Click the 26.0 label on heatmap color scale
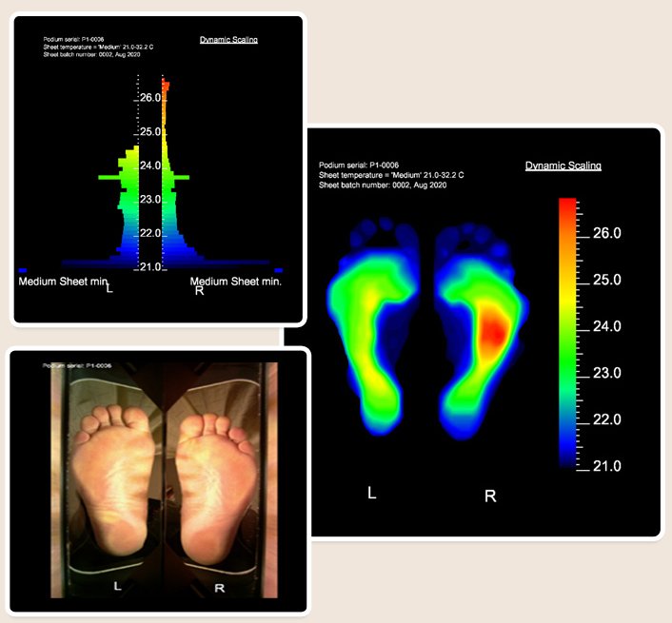Screen dimensions: 672x623 [x=606, y=233]
